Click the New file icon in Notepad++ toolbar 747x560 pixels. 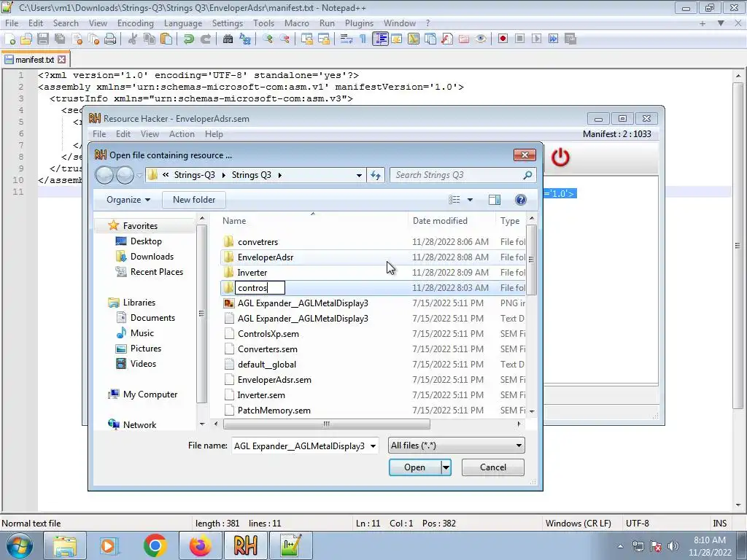9,39
